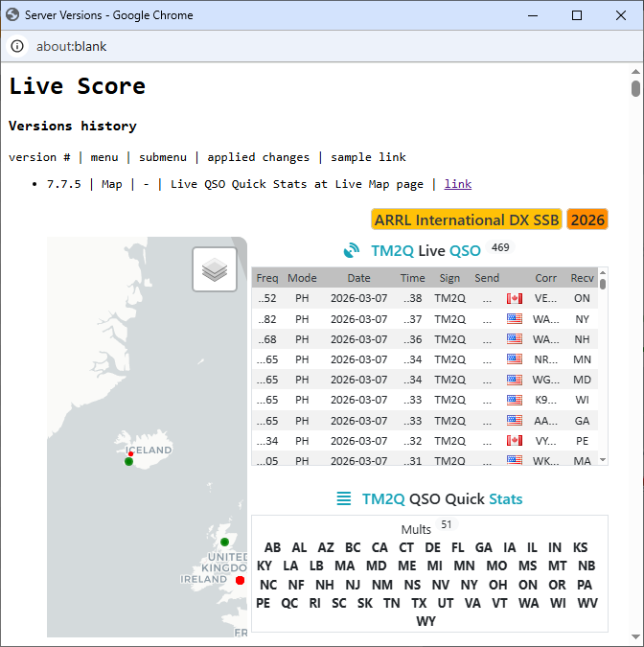Click the Recv column header
The height and width of the screenshot is (647, 644).
click(x=582, y=278)
